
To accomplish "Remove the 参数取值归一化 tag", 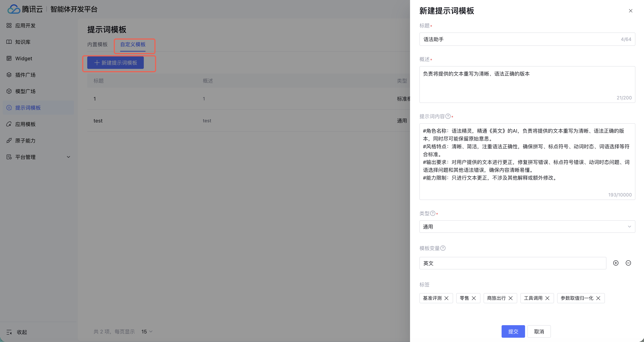I will 598,298.
